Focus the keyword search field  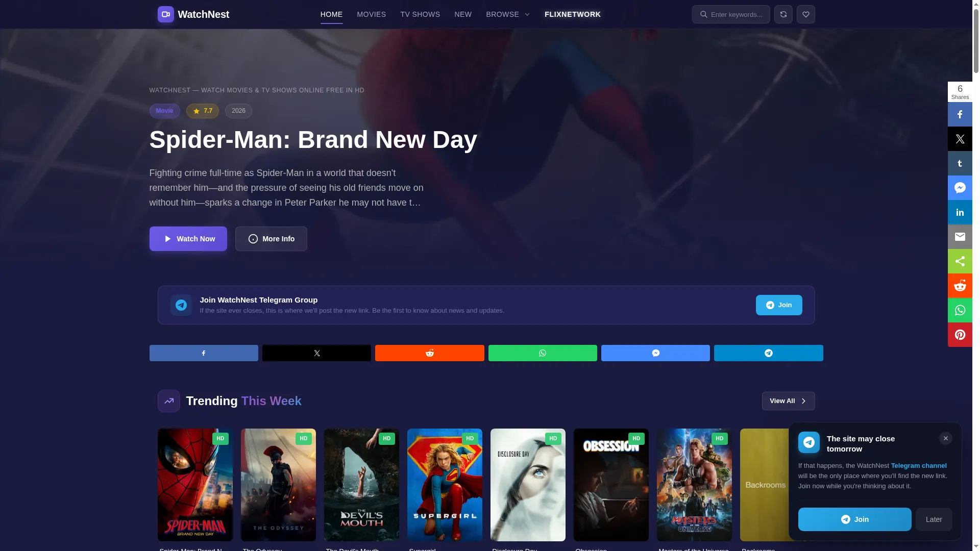[731, 14]
